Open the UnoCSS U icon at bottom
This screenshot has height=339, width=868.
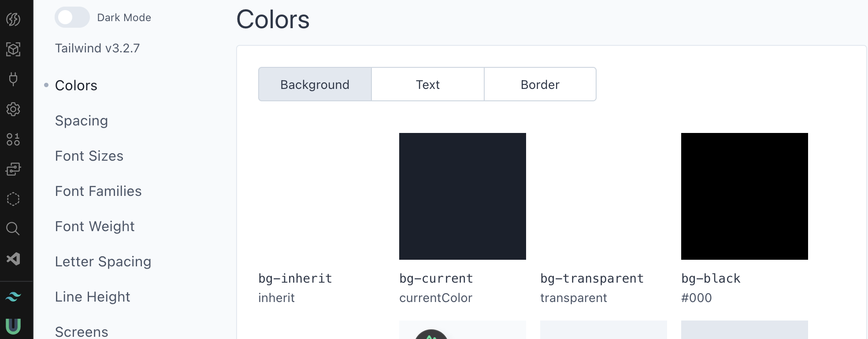pyautogui.click(x=13, y=326)
